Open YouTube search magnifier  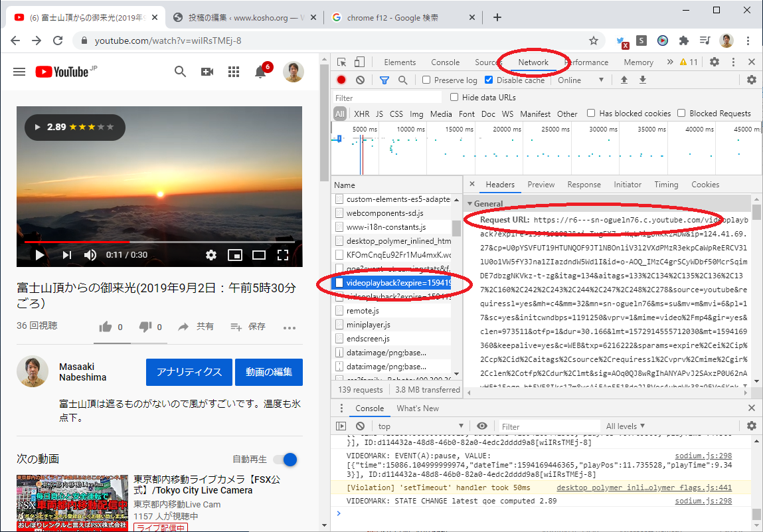180,72
